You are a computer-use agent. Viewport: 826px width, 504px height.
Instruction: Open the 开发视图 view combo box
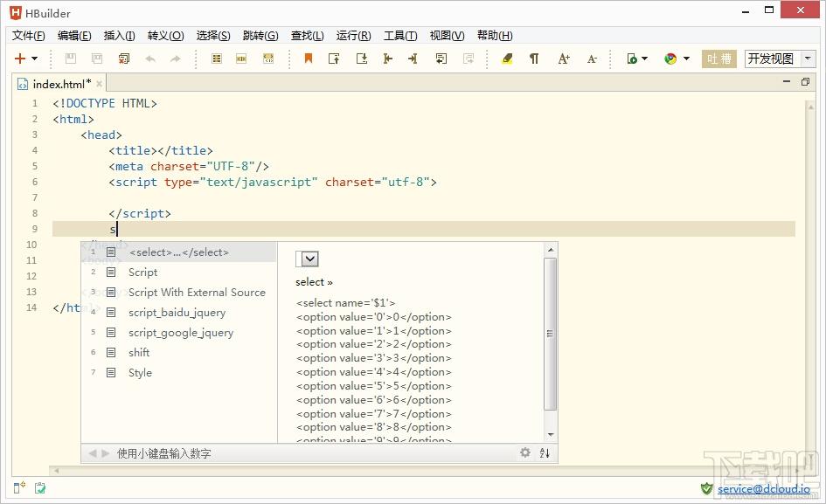tap(781, 59)
